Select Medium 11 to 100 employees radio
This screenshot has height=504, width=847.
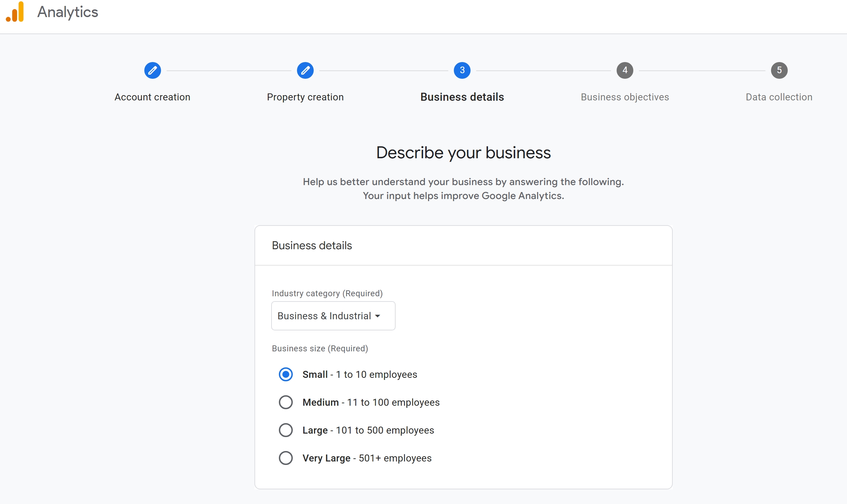click(x=285, y=402)
